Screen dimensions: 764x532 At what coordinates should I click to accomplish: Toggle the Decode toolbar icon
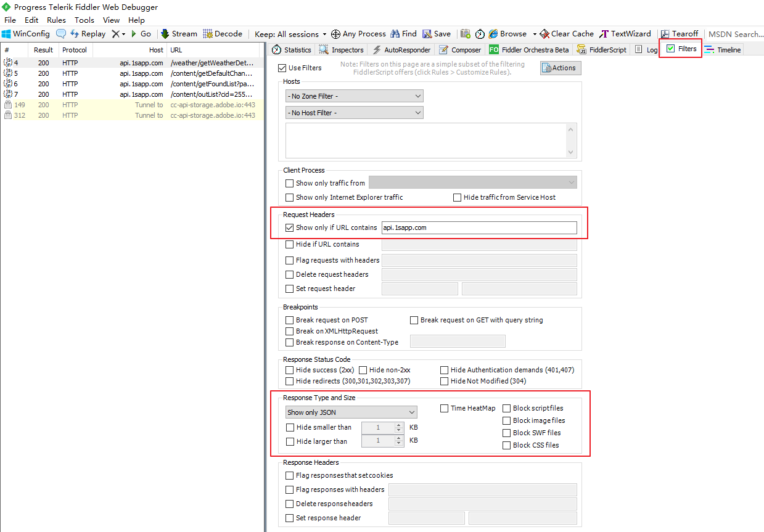click(x=208, y=34)
